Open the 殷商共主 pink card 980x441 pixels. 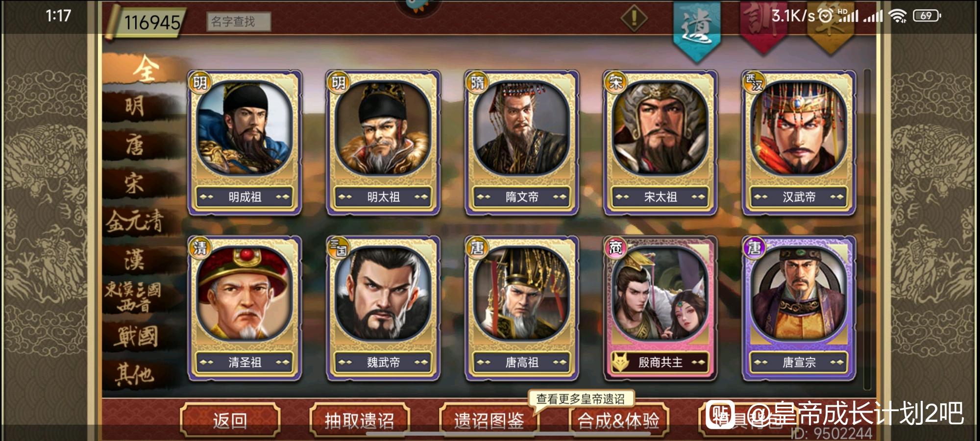point(660,308)
